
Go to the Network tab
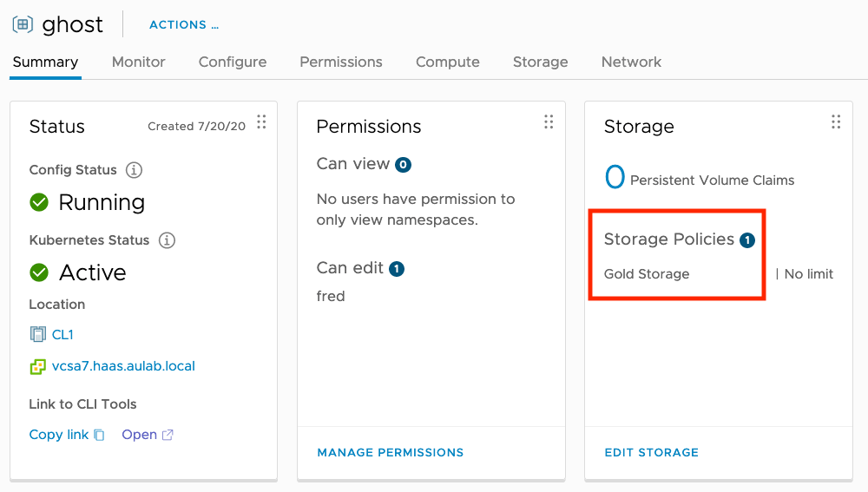[x=631, y=62]
